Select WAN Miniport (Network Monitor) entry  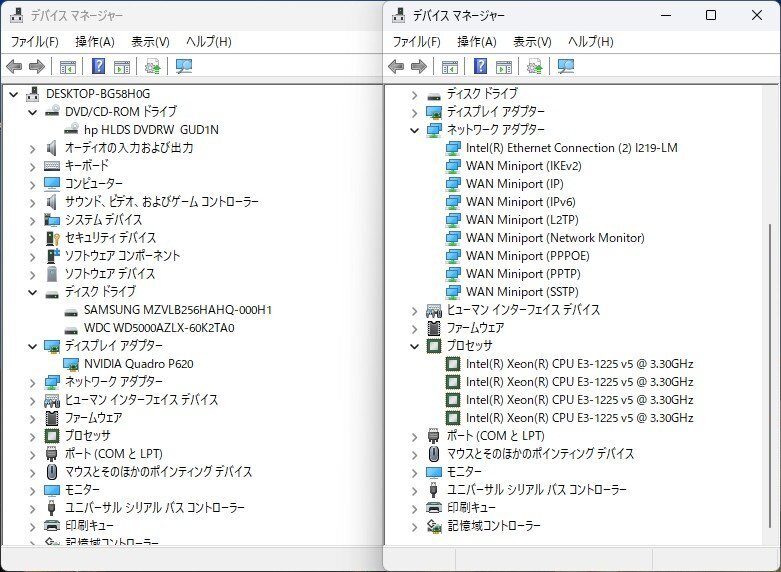(555, 238)
